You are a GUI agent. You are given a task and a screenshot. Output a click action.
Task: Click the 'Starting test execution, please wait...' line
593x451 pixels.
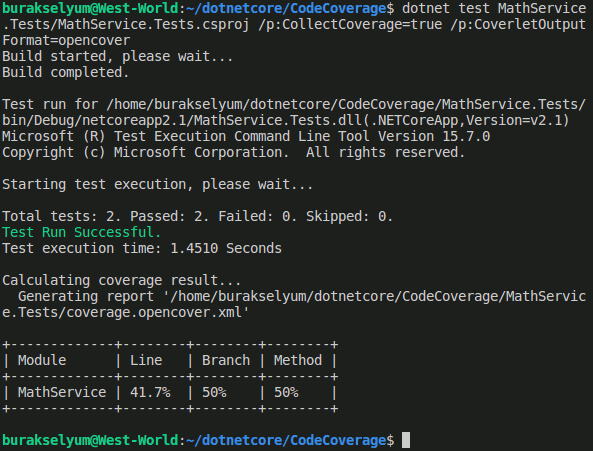(158, 184)
